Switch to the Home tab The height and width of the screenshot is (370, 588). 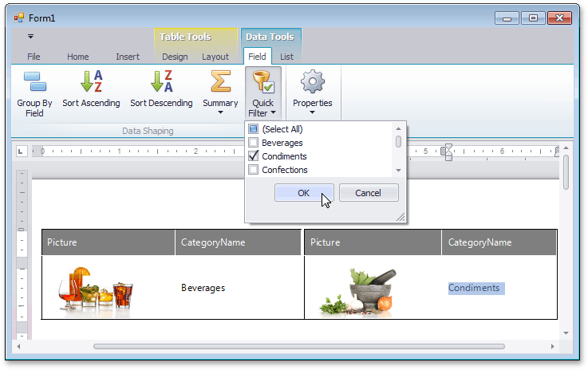[78, 57]
